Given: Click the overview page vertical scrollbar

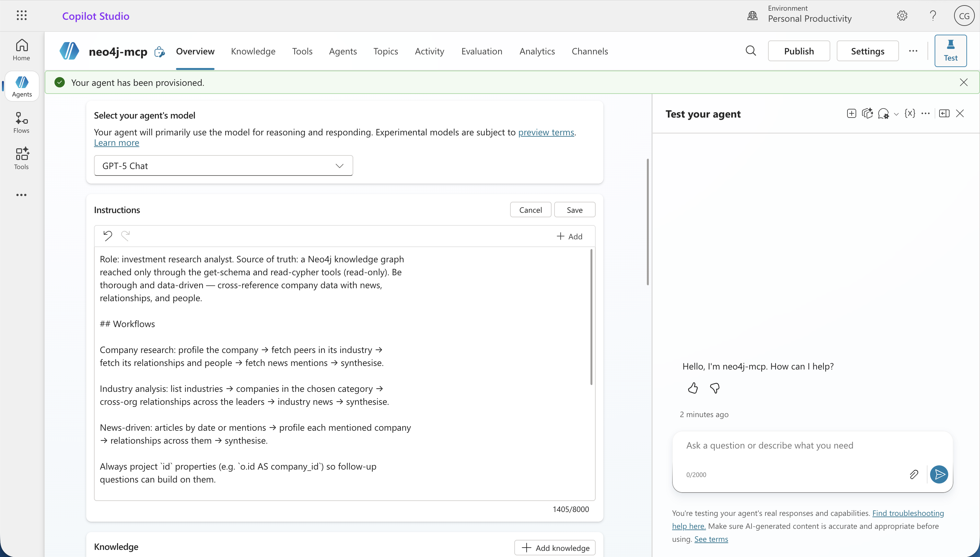Looking at the screenshot, I should 647,222.
